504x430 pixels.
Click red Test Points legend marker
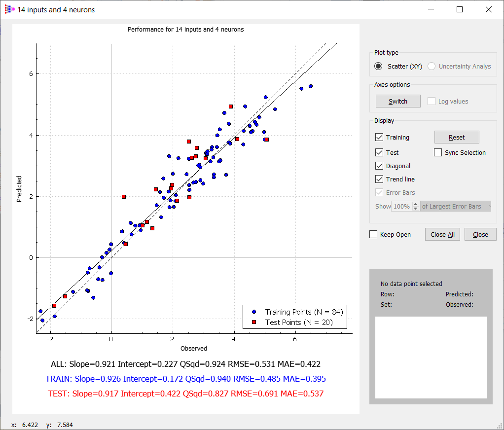(254, 322)
